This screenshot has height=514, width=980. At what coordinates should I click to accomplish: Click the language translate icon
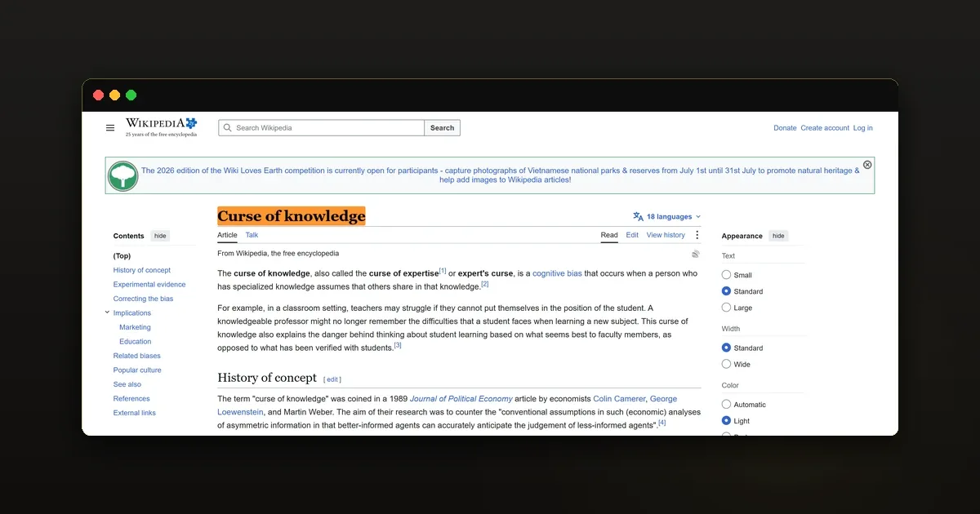(638, 217)
